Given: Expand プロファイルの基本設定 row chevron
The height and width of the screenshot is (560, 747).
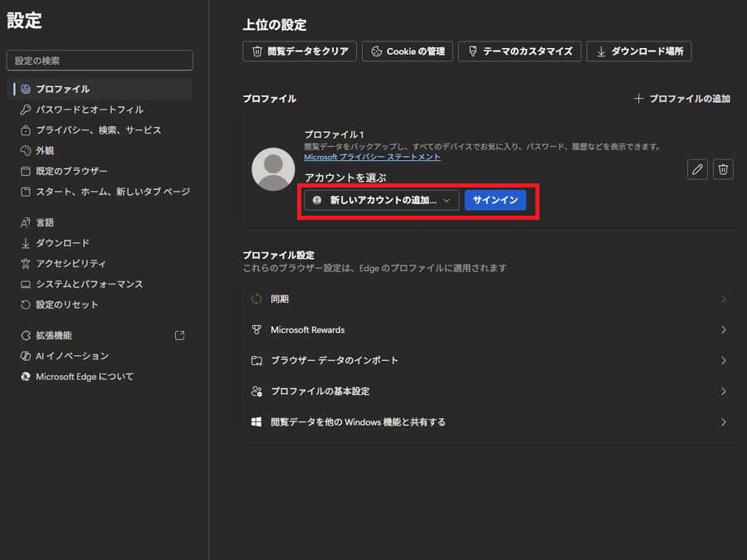Looking at the screenshot, I should [724, 392].
